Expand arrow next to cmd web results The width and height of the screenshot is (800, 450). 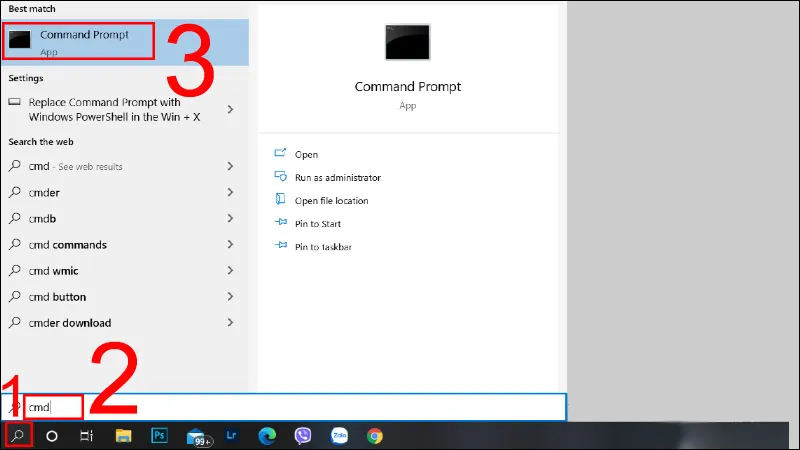point(231,166)
